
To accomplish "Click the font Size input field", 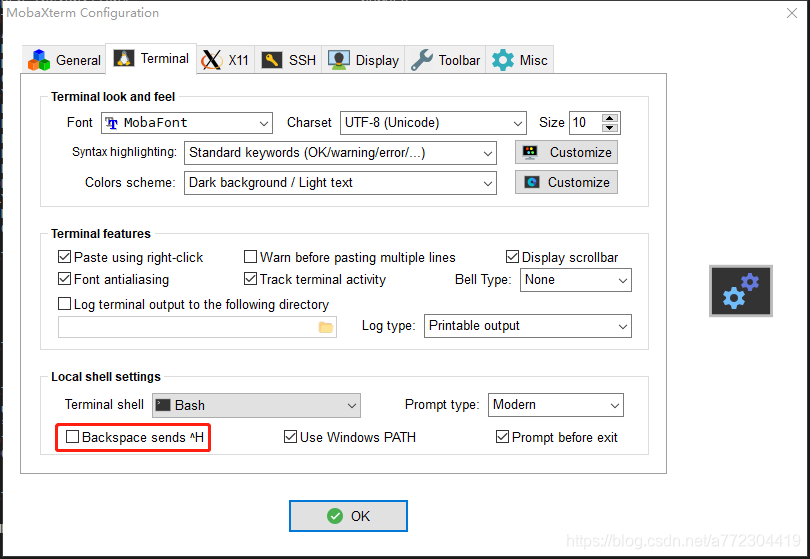I will (585, 123).
